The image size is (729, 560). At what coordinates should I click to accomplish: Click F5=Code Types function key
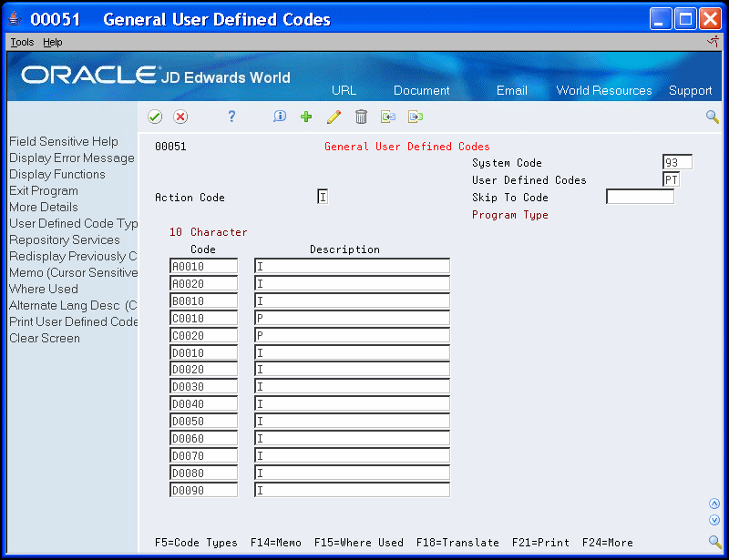click(x=196, y=543)
